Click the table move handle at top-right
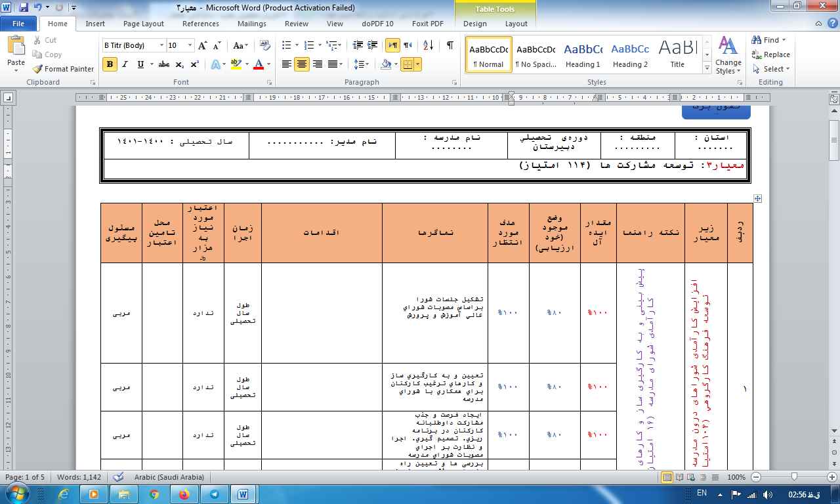840x504 pixels. (x=757, y=198)
